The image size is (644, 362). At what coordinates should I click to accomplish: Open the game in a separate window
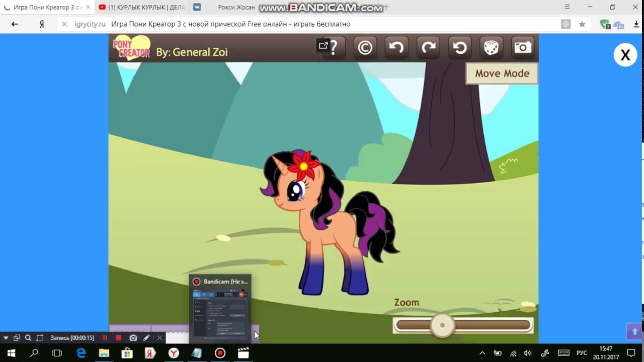(x=323, y=46)
